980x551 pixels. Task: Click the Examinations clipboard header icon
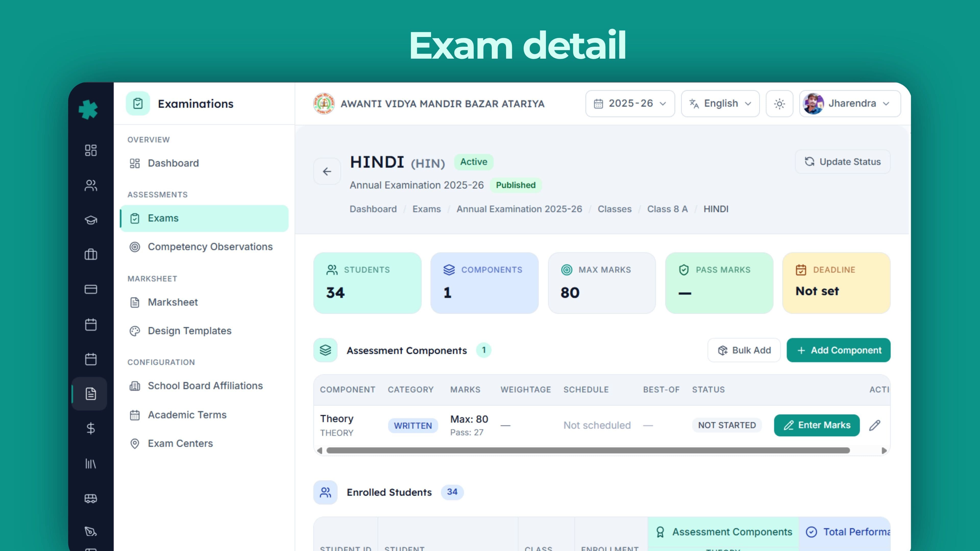138,103
